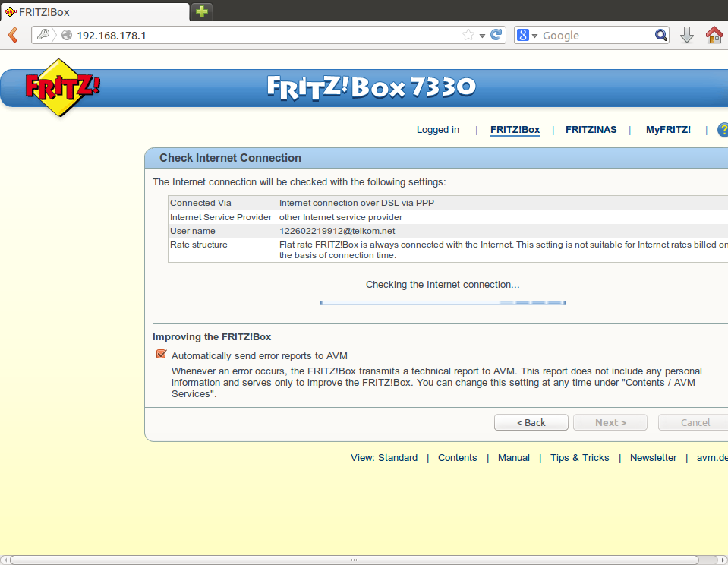Image resolution: width=728 pixels, height=565 pixels.
Task: Click the FRITZ! logo
Action: click(x=62, y=87)
